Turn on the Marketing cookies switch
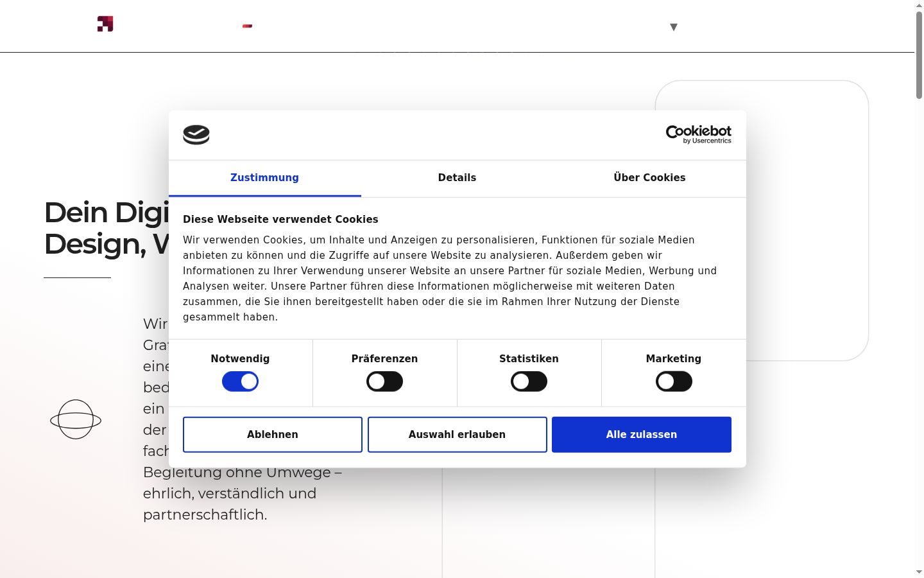Image resolution: width=924 pixels, height=578 pixels. tap(674, 381)
